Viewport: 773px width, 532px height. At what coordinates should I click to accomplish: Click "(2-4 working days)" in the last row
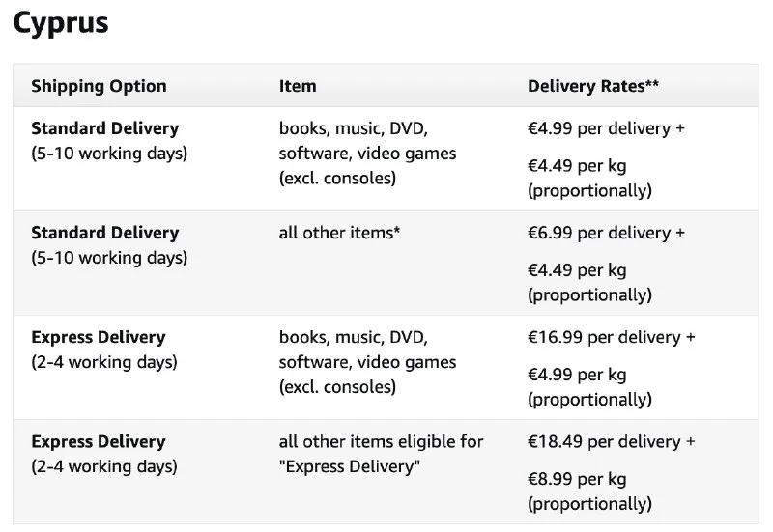tap(104, 466)
